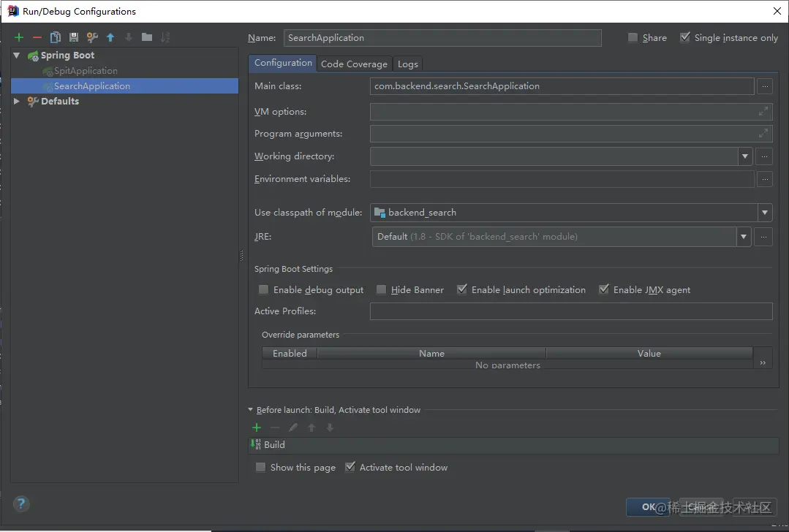Sort configurations alphabetically icon

pyautogui.click(x=165, y=37)
